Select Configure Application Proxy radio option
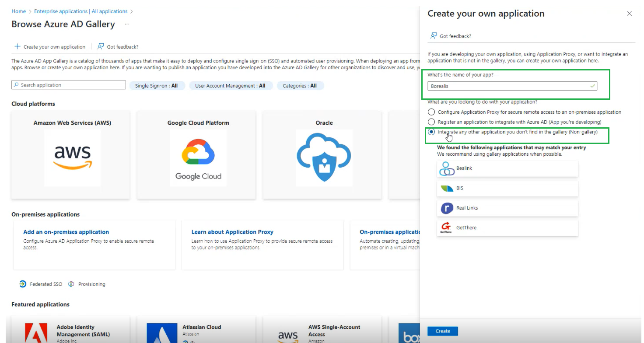Image resolution: width=644 pixels, height=343 pixels. click(431, 112)
